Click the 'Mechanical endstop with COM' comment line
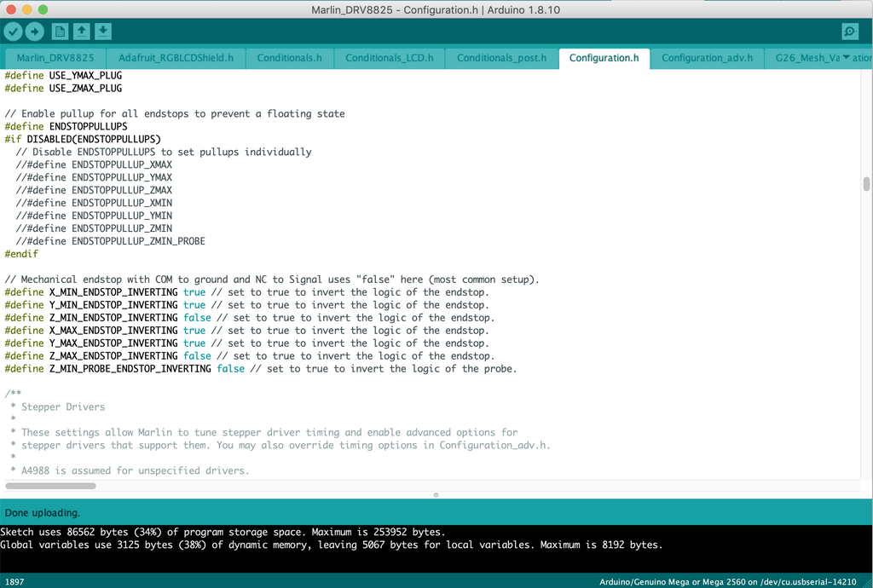Image resolution: width=873 pixels, height=588 pixels. tap(272, 280)
